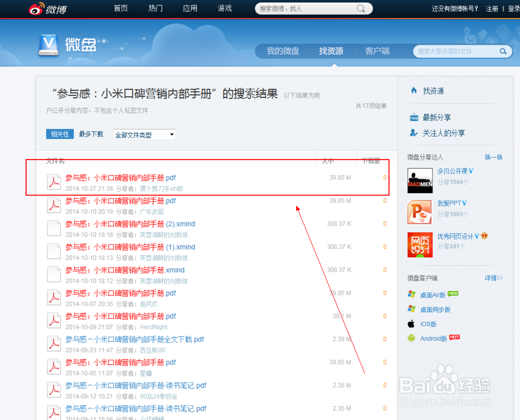Expand 详情>> beside 微盘客户端

pos(492,278)
